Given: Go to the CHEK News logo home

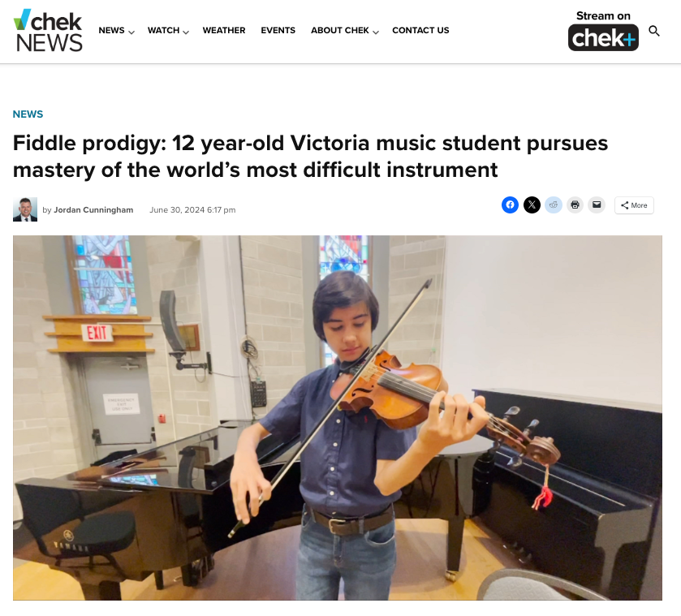Looking at the screenshot, I should point(48,30).
